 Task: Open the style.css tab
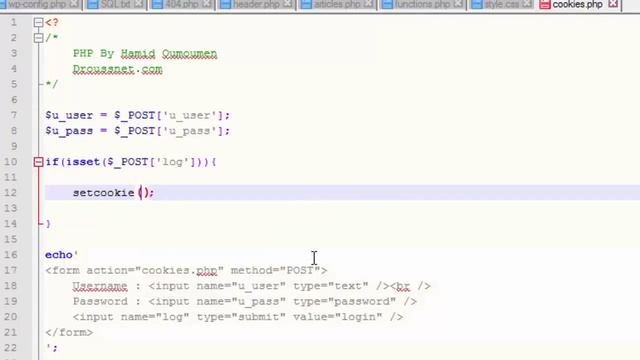tap(501, 4)
